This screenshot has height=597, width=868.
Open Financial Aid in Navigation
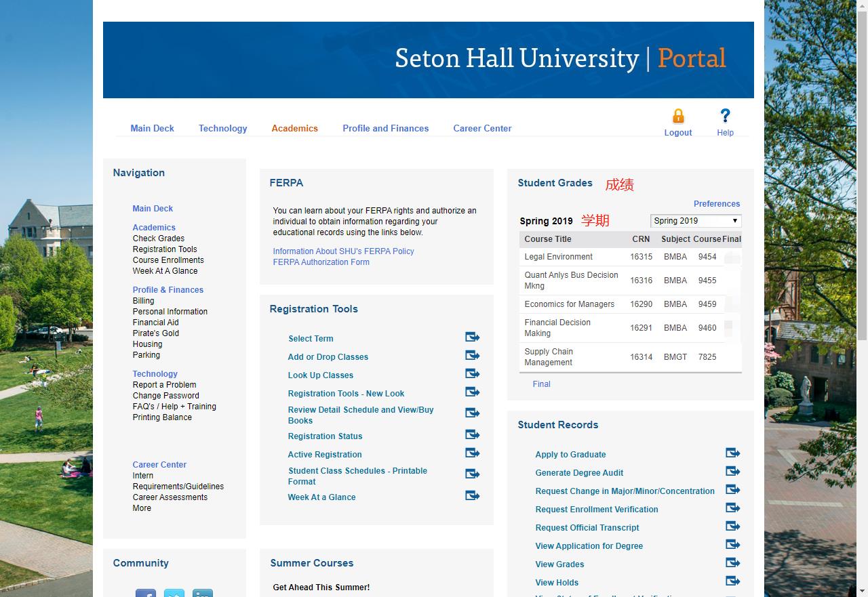[155, 323]
